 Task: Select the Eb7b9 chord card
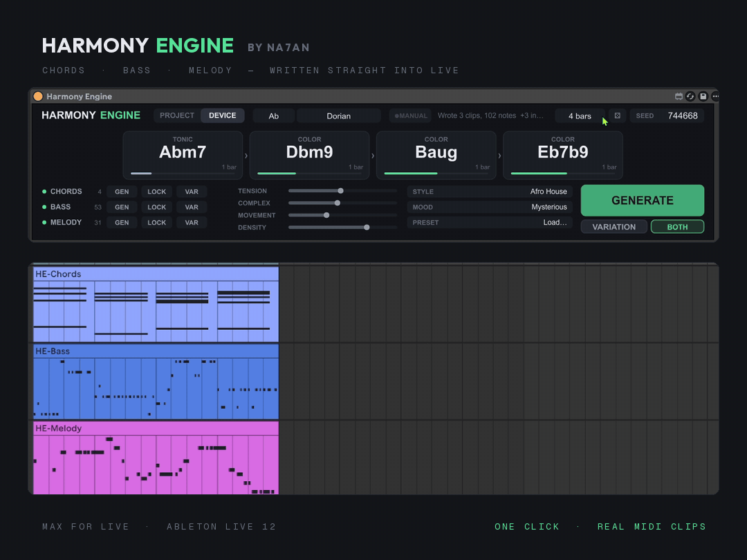pyautogui.click(x=563, y=156)
